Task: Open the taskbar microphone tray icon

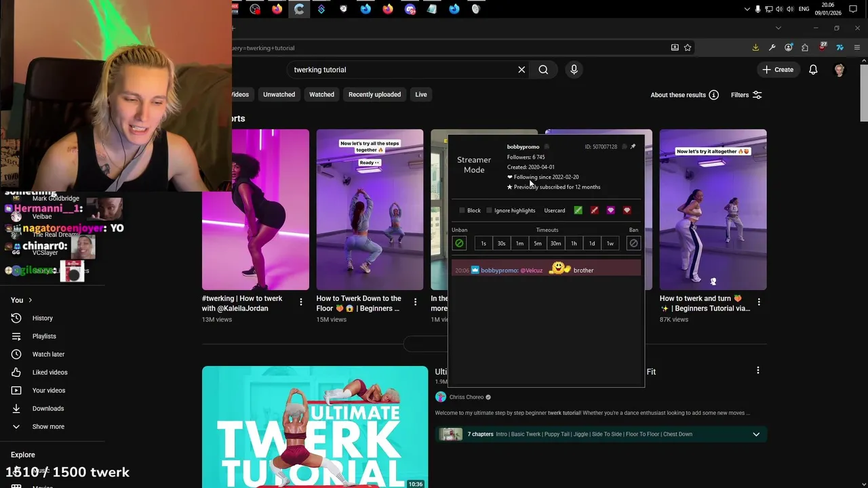Action: (x=758, y=9)
